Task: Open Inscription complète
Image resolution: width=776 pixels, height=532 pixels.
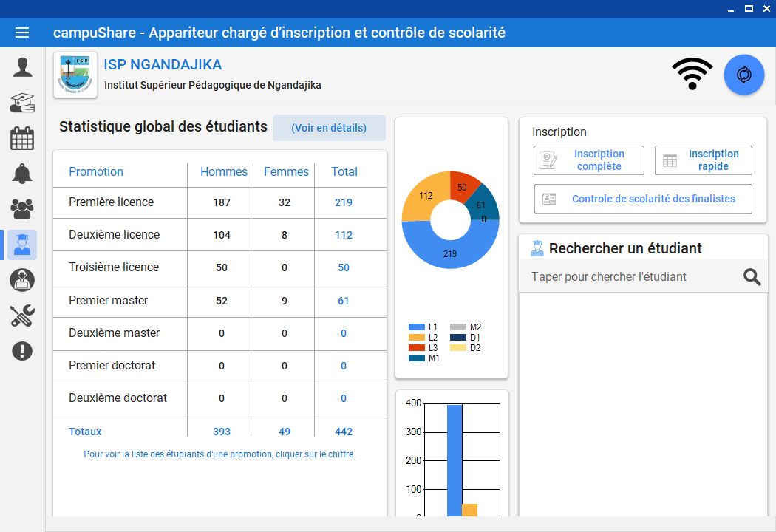Action: click(x=589, y=160)
